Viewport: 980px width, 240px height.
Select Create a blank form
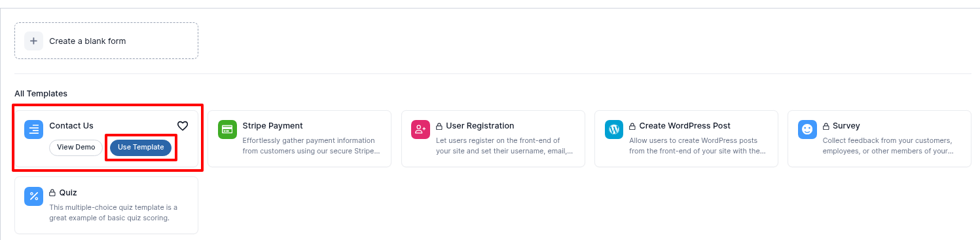(x=106, y=41)
